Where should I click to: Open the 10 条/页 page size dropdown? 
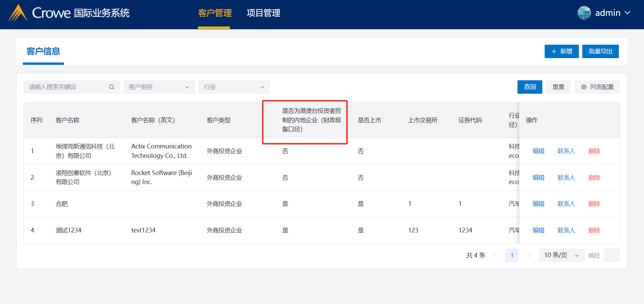tap(561, 255)
